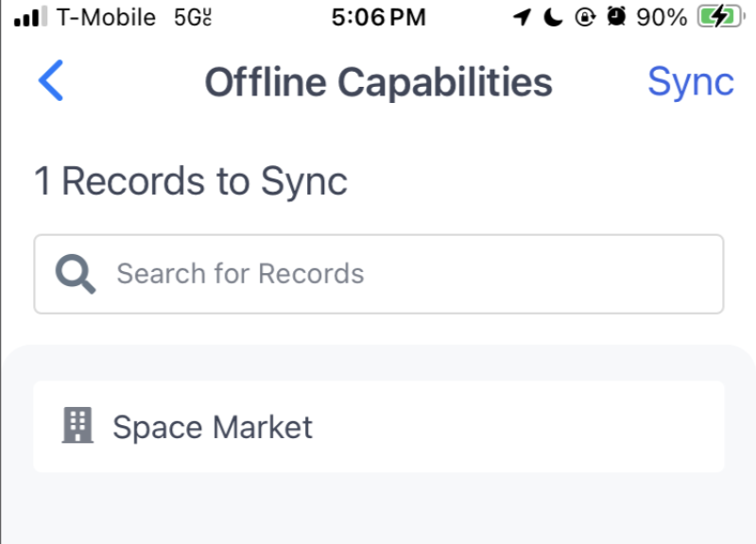Screen dimensions: 756x544
Task: Tap the magnifying glass search icon
Action: tap(76, 274)
